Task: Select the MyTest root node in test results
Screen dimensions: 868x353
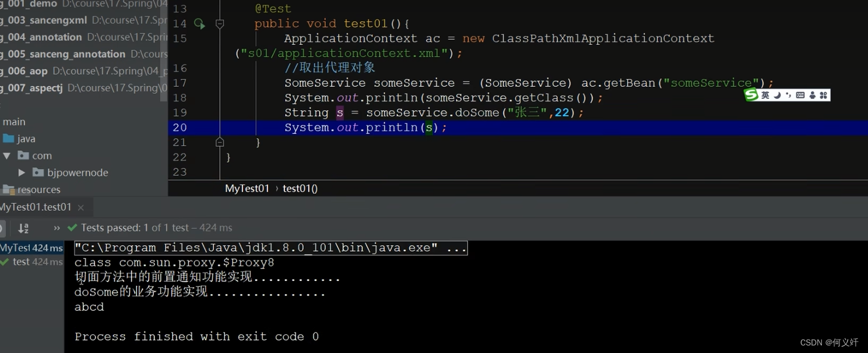Action: pyautogui.click(x=31, y=248)
